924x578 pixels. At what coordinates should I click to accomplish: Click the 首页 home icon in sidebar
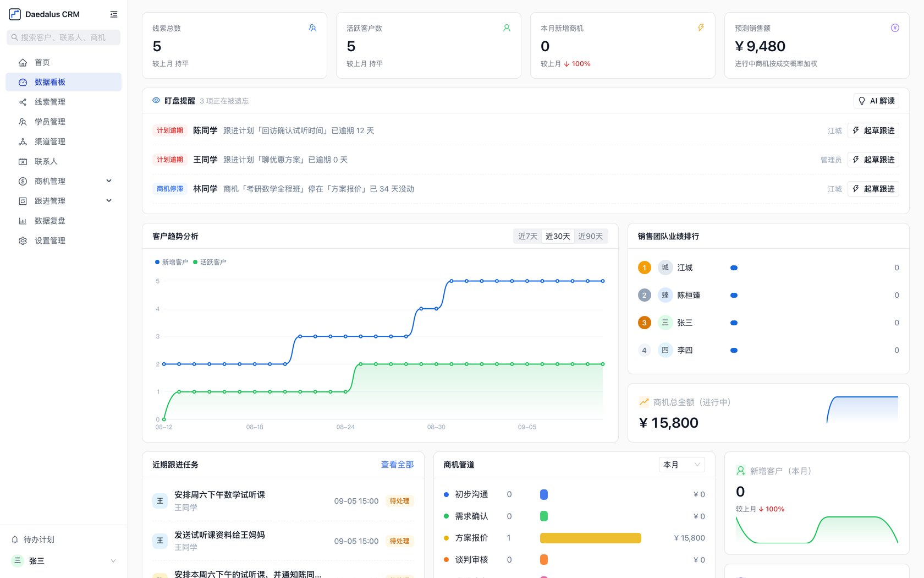click(x=23, y=62)
